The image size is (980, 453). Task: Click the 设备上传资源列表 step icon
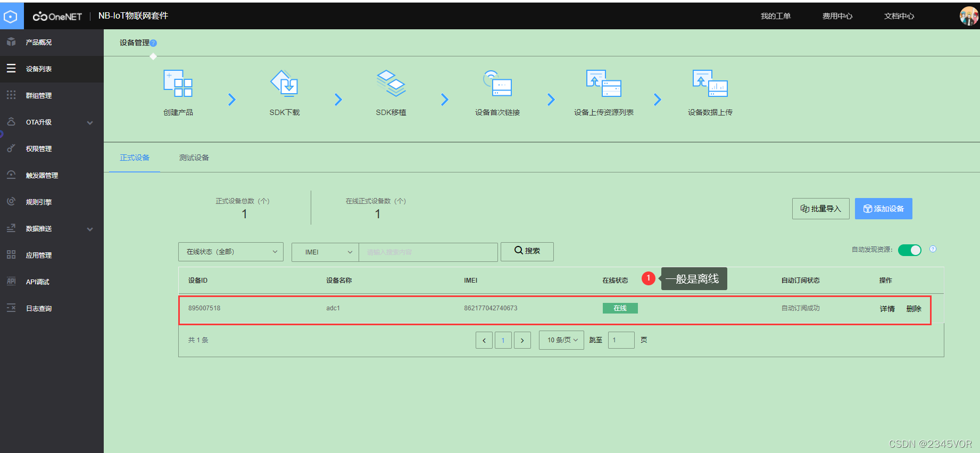604,84
